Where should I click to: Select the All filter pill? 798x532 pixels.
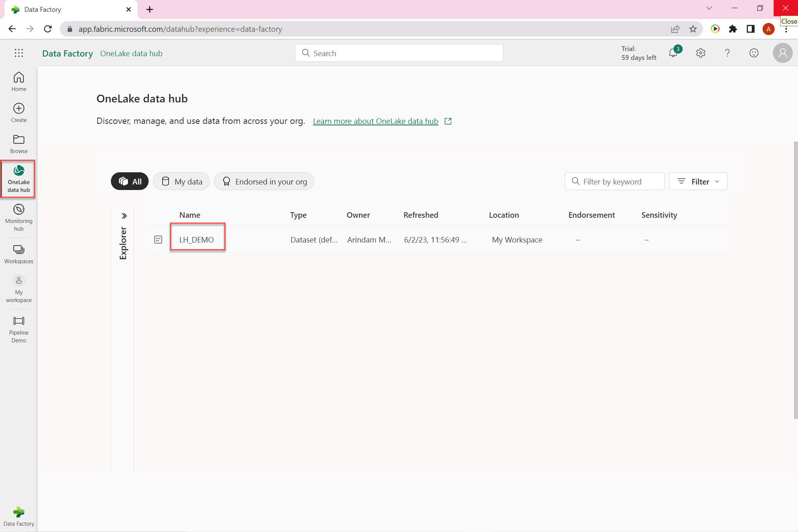tap(130, 182)
